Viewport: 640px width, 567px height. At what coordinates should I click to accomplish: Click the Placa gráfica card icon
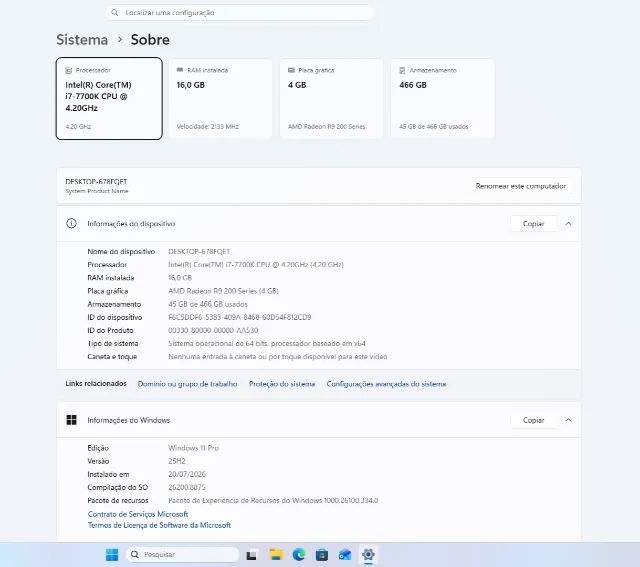pyautogui.click(x=291, y=70)
